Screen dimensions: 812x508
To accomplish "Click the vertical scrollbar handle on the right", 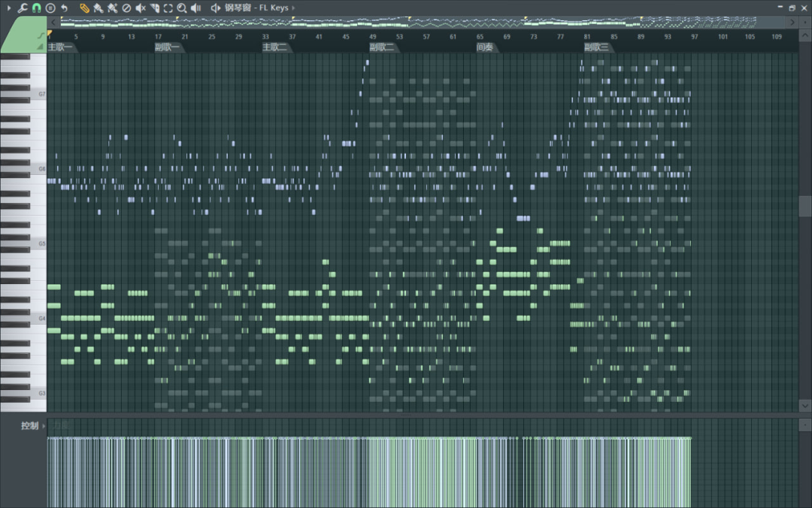I will click(804, 206).
